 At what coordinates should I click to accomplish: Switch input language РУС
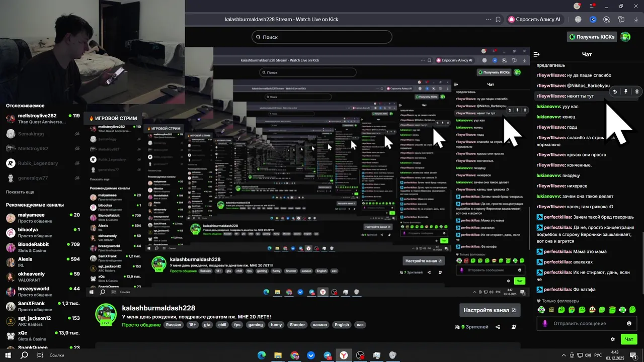598,355
